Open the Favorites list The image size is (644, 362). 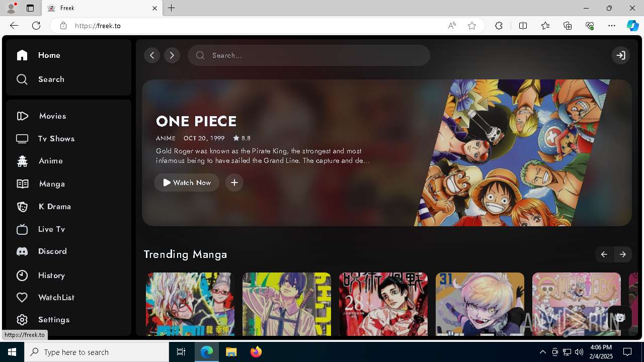coord(545,26)
